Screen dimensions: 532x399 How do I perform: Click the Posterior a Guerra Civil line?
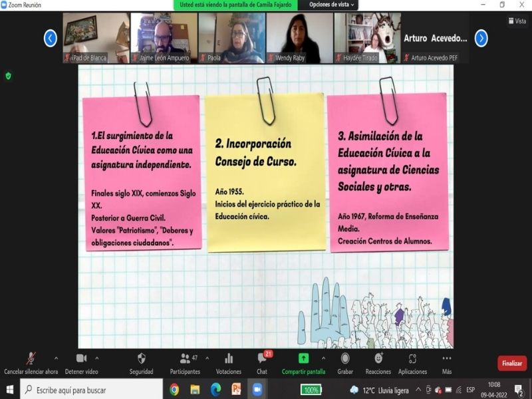pos(128,218)
